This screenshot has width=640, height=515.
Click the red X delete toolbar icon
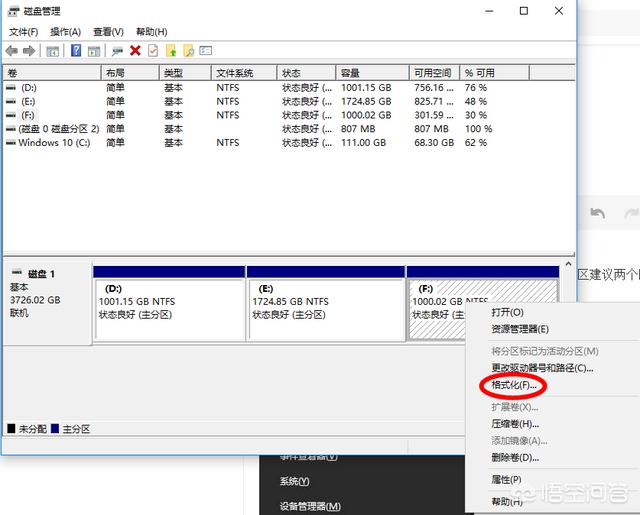(x=135, y=50)
